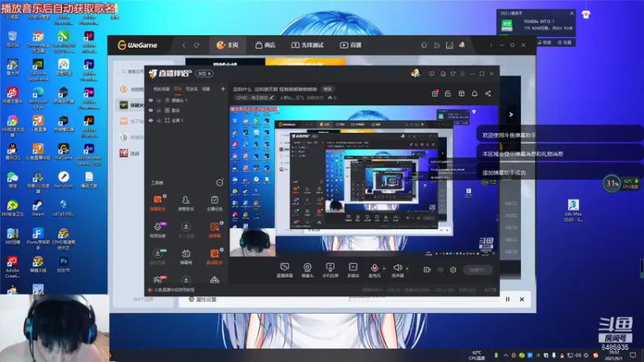Open the 视频连麦 tool
The height and width of the screenshot is (362, 644).
[158, 230]
